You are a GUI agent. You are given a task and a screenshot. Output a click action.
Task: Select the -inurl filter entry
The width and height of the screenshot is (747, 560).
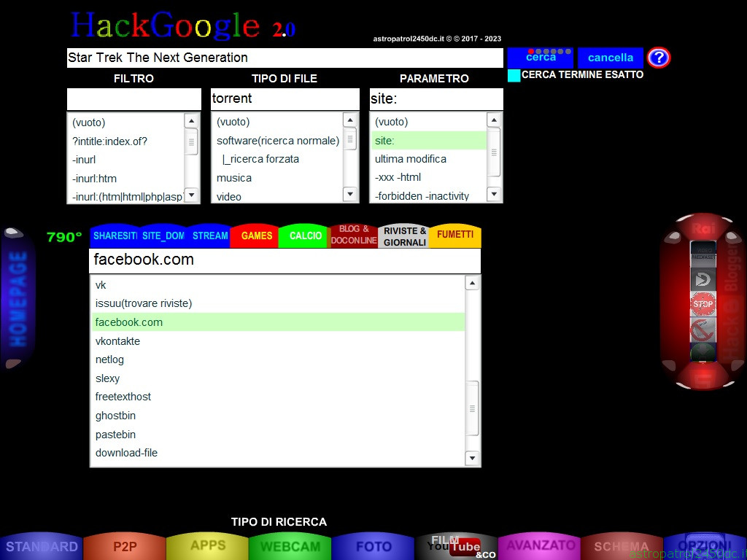(125, 160)
